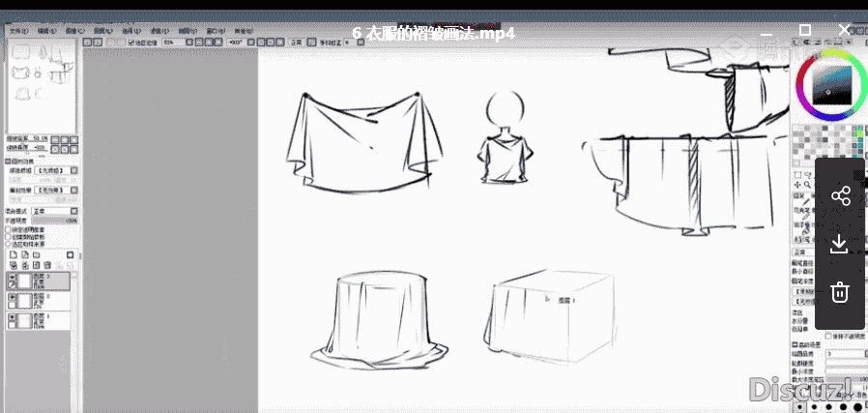The image size is (868, 413).
Task: Select the rectangular selection tool
Action: (x=797, y=175)
